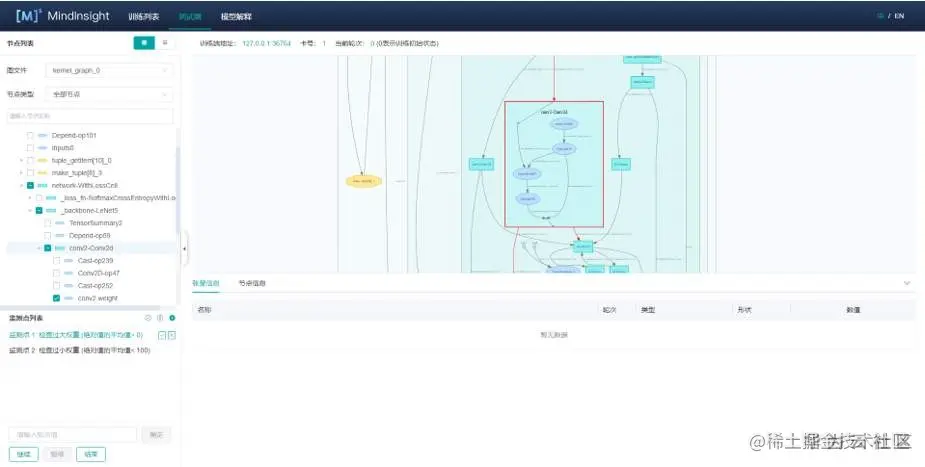Add a new watchpoint with green plus icon
Image resolution: width=925 pixels, height=467 pixels.
(x=172, y=318)
